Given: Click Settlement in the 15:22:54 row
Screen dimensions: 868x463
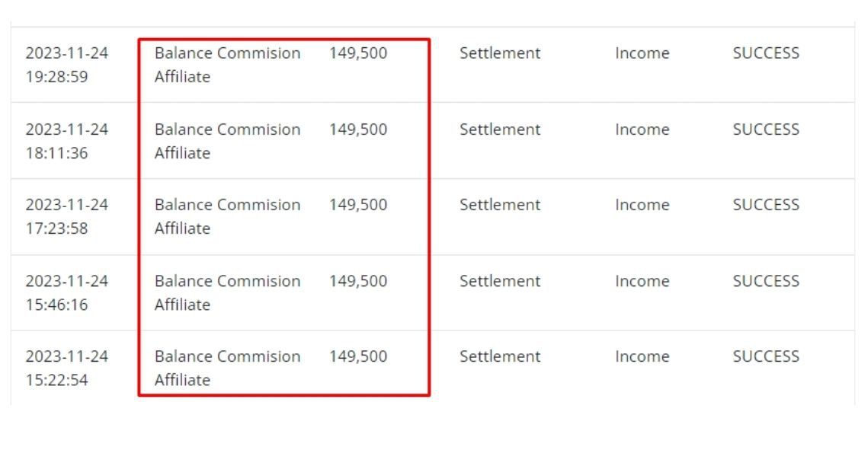Looking at the screenshot, I should click(x=500, y=356).
